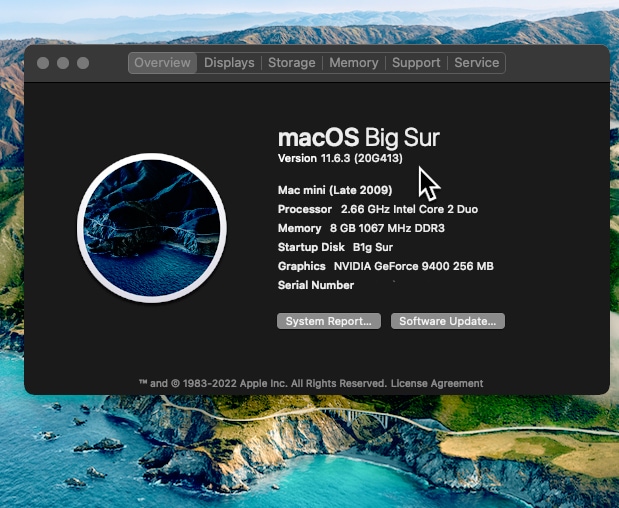Click the Processor label
This screenshot has width=619, height=508.
(x=305, y=209)
